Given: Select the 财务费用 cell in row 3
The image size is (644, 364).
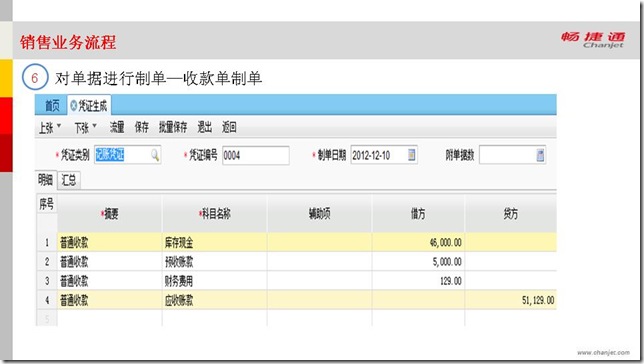Looking at the screenshot, I should coord(214,281).
